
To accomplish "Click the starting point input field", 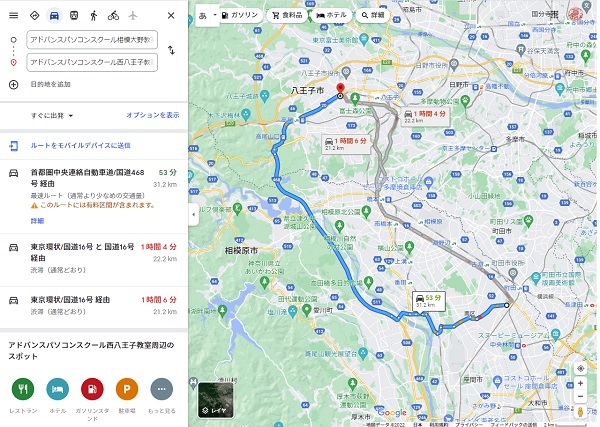I will pos(92,40).
